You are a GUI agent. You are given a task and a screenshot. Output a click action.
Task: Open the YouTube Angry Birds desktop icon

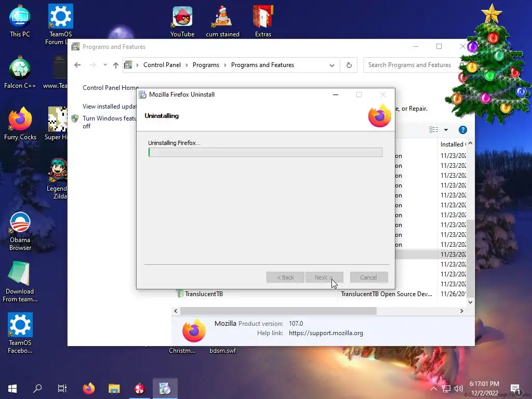click(x=182, y=21)
